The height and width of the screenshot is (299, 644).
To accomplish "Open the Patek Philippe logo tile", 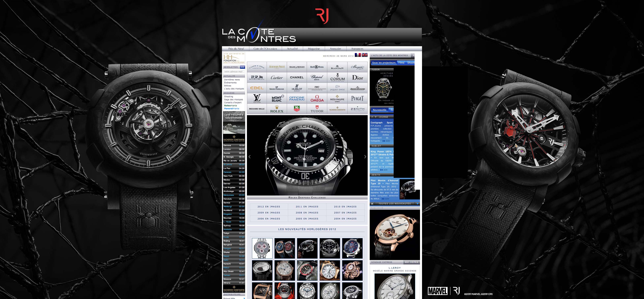I will tap(337, 98).
